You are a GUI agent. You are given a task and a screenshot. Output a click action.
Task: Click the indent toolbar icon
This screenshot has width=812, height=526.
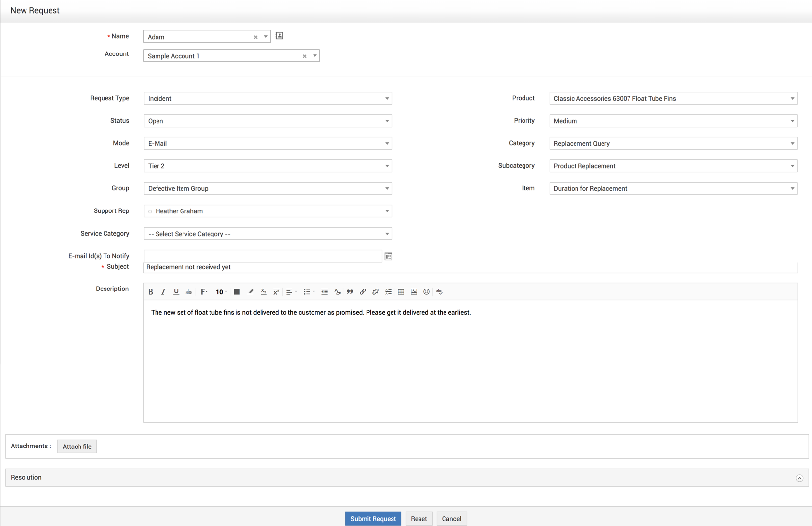[324, 292]
